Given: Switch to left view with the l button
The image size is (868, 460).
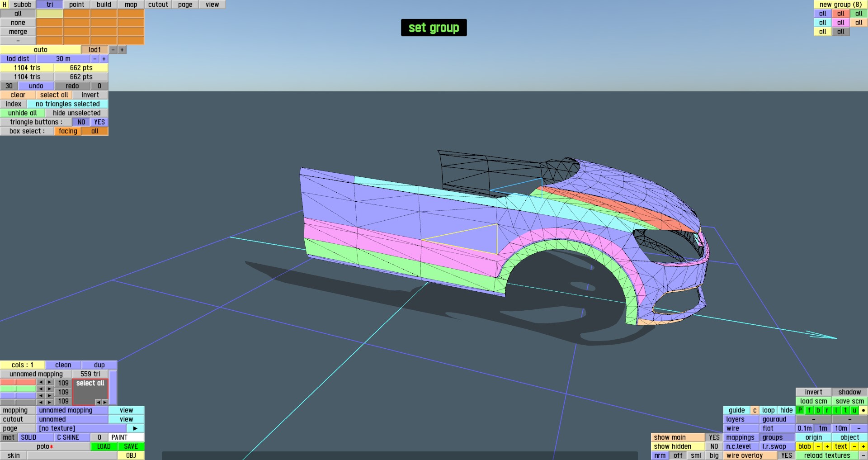Looking at the screenshot, I should pyautogui.click(x=836, y=410).
